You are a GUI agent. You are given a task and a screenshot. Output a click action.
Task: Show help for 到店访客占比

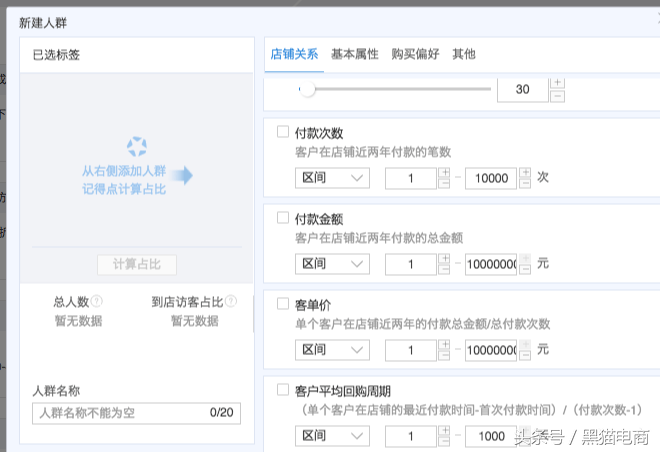[231, 301]
